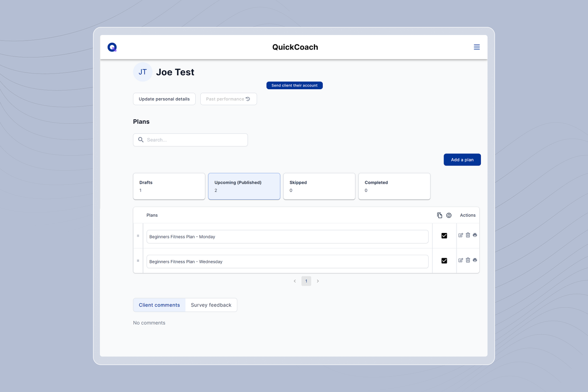
Task: Click the print icon for Beginners Fitness Plan - Monday
Action: 475,235
